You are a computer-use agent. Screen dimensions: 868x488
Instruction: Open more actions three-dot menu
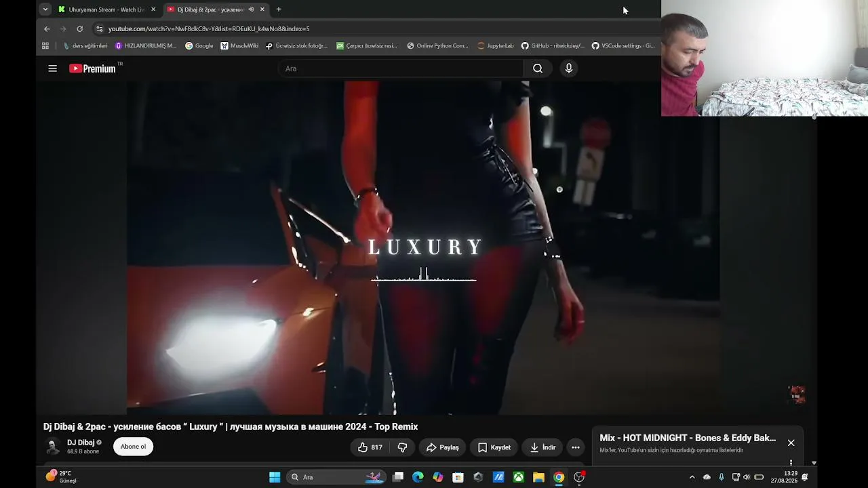coord(576,447)
